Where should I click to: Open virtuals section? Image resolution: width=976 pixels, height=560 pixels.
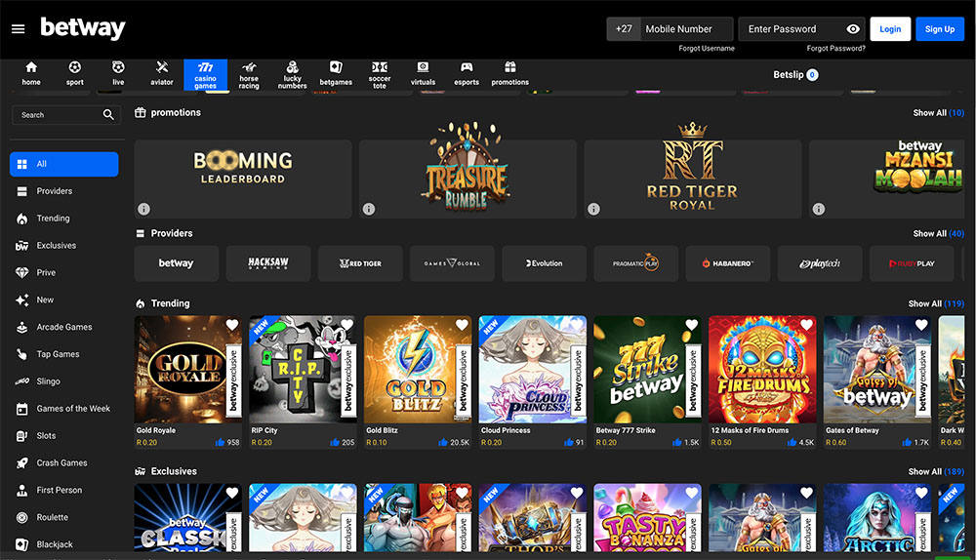(424, 73)
